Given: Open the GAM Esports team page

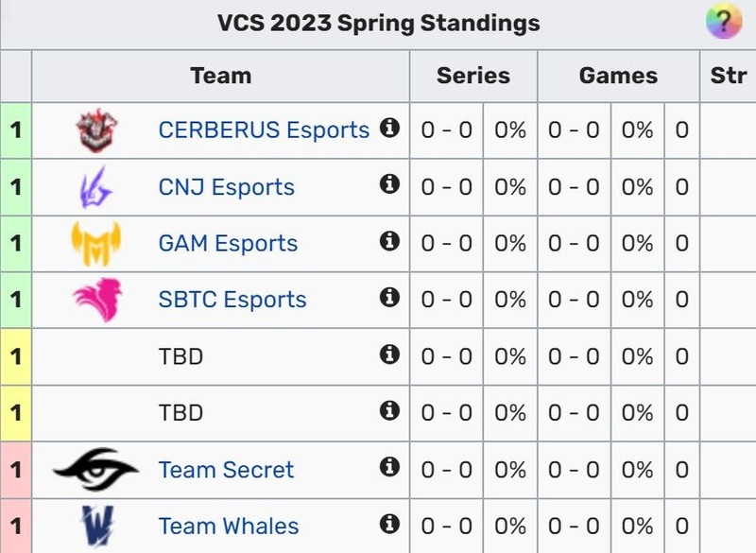Looking at the screenshot, I should [228, 243].
